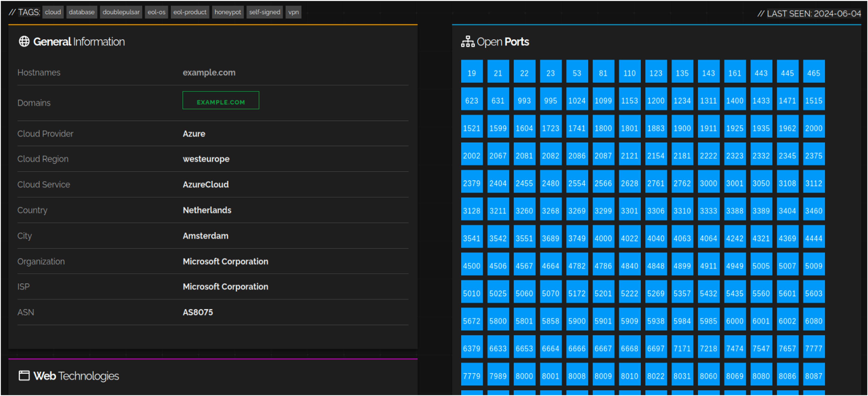868x396 pixels.
Task: Click the network icon beside Open Ports
Action: click(x=468, y=41)
